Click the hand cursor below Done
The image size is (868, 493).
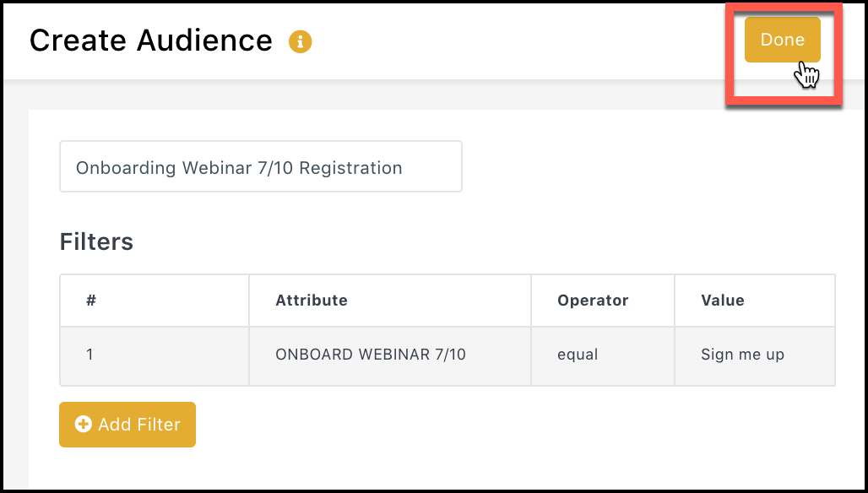pos(807,74)
